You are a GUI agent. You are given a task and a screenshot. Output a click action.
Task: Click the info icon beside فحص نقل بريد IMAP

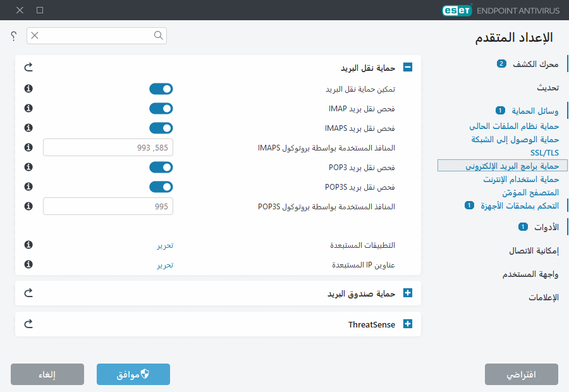coord(27,108)
